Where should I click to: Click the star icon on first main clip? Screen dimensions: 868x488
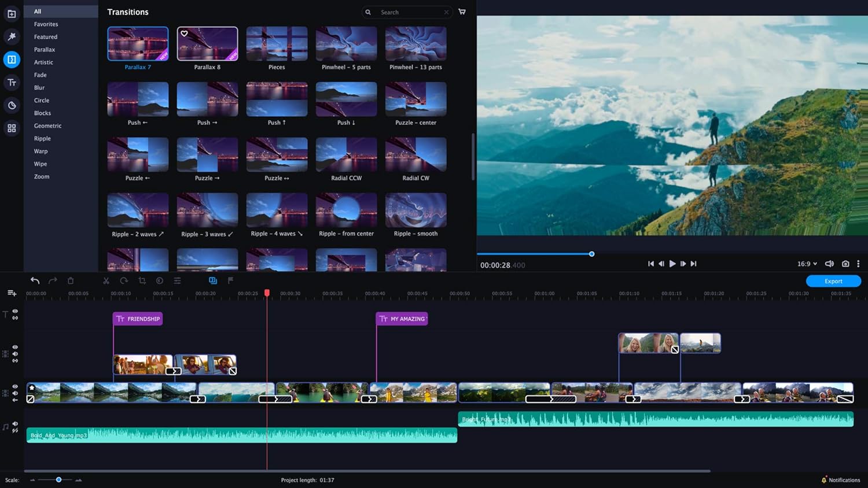tap(32, 387)
